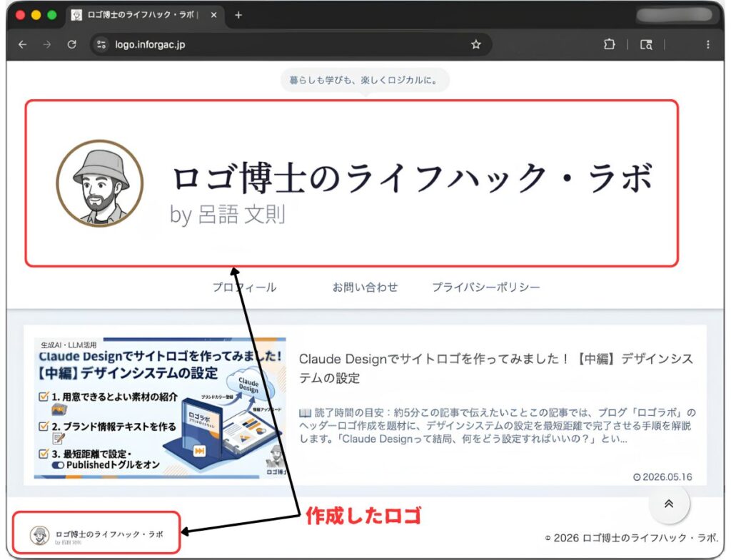Open the プライバシーポリシー menu link
The width and height of the screenshot is (731, 560).
[x=485, y=287]
